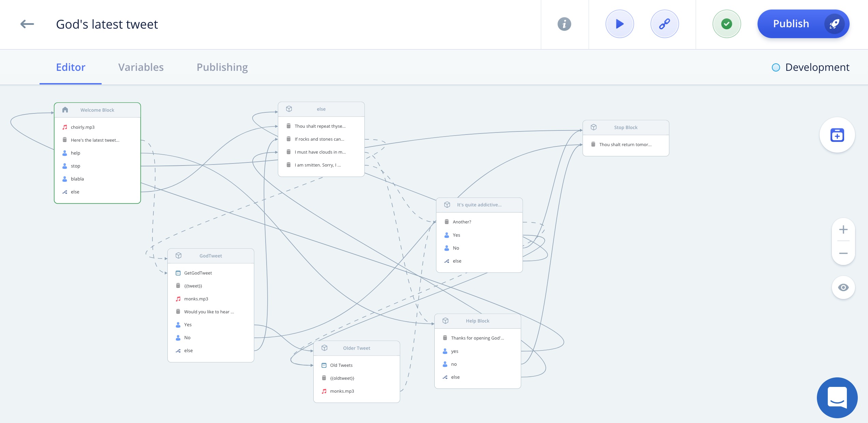Select the Welcome Block node
Screen dimensions: 868x423
(97, 109)
